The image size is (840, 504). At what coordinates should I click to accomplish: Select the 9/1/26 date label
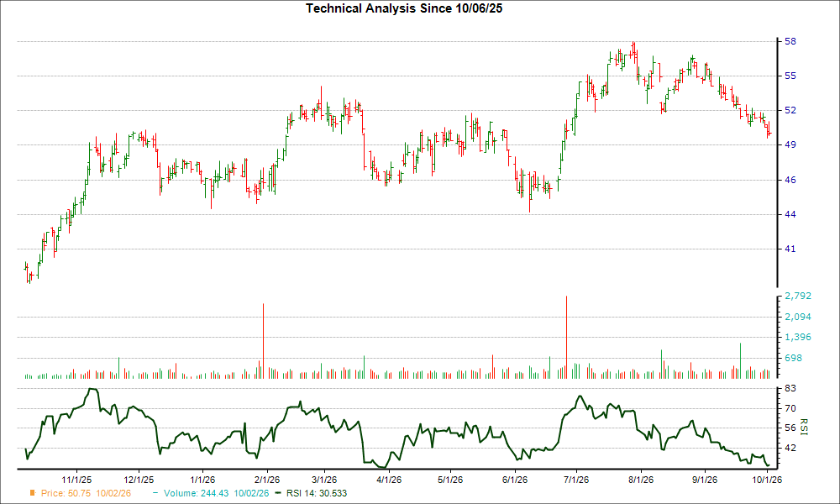[705, 480]
